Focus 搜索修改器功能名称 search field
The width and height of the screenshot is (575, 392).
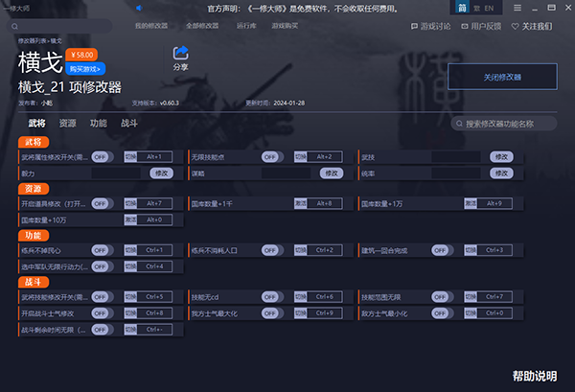[x=504, y=124]
